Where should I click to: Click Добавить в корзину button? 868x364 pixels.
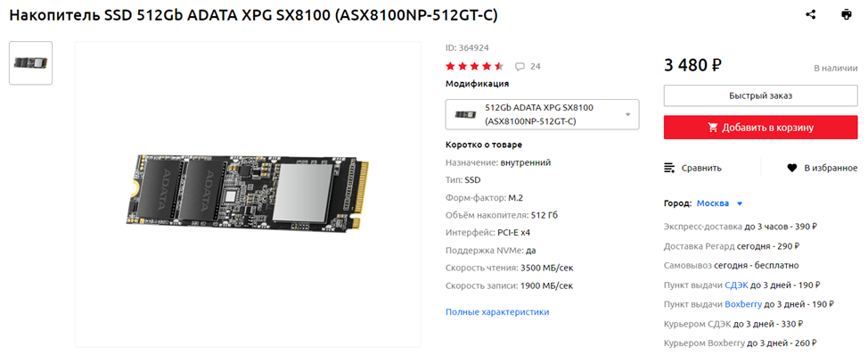click(x=760, y=128)
